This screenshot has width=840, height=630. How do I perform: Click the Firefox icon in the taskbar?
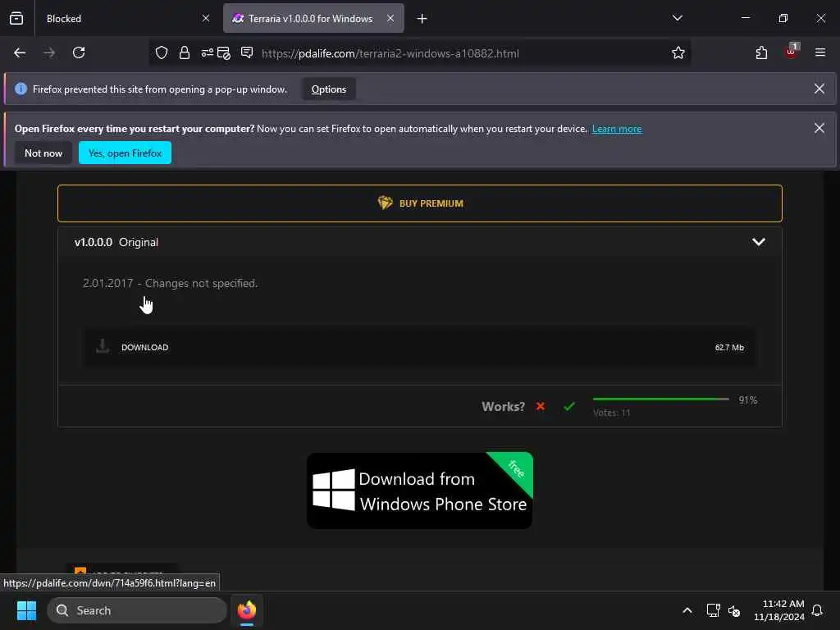pyautogui.click(x=246, y=610)
